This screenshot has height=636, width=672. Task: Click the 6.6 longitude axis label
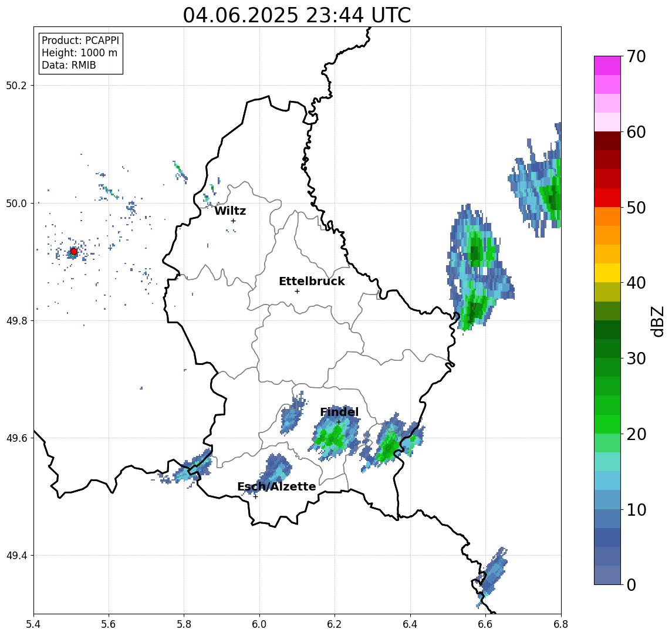tap(485, 624)
